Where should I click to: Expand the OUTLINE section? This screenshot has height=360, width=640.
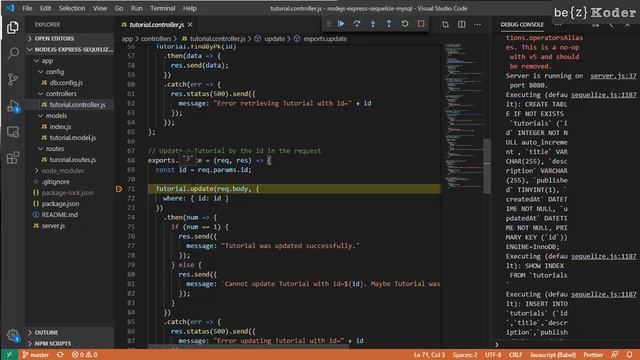pyautogui.click(x=70, y=333)
